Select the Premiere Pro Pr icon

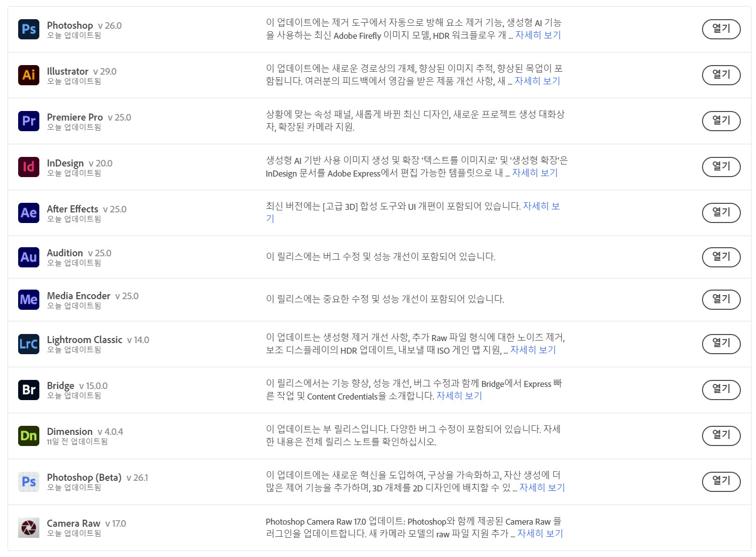(x=29, y=121)
